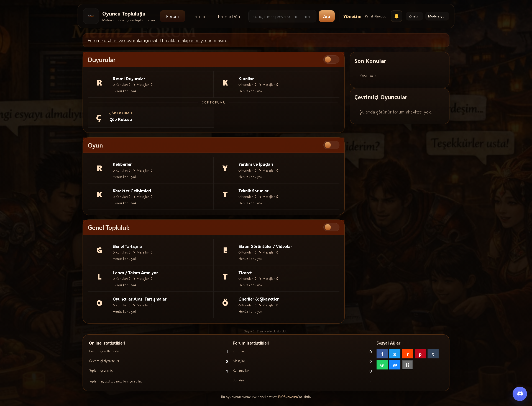Open the Lonca / Takım Aranıyor forum
Viewport: 532px width, 406px height.
tap(135, 273)
